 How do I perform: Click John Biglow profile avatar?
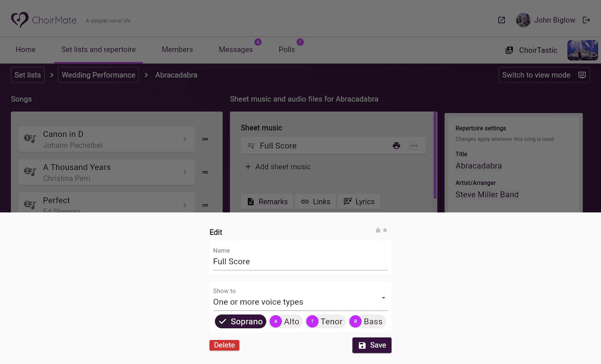(x=523, y=20)
